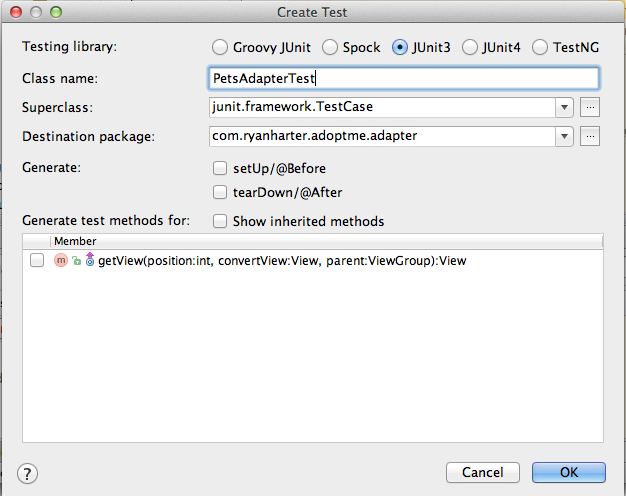
Task: Expand the Superclass dropdown arrow
Action: pos(564,107)
